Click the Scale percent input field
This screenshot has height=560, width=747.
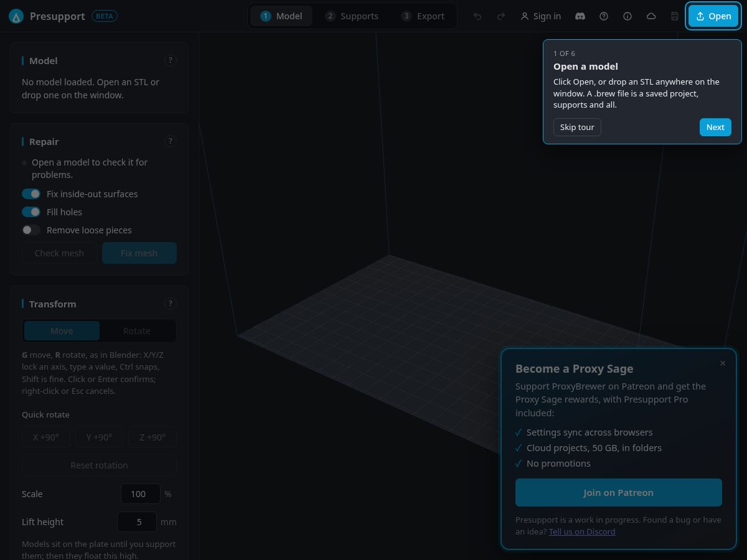pos(141,494)
